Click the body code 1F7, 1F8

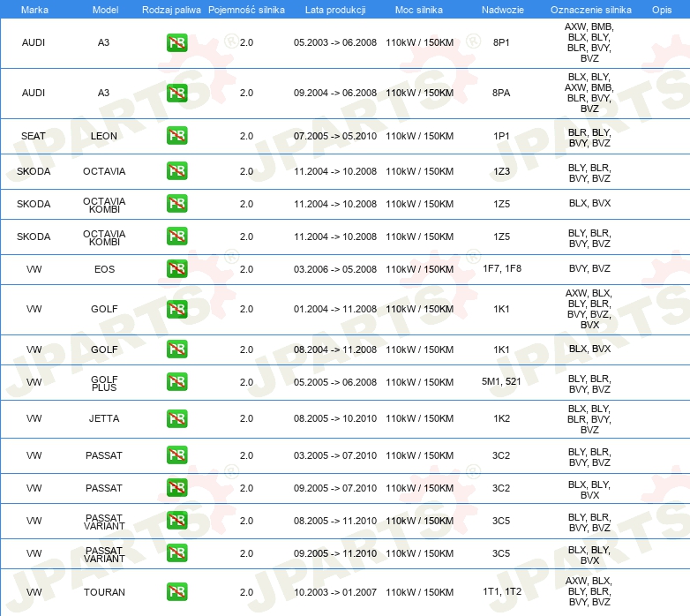[501, 268]
